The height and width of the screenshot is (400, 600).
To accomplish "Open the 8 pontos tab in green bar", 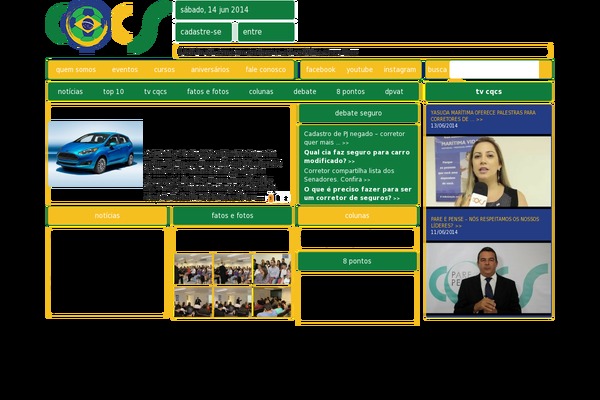I will tap(351, 91).
